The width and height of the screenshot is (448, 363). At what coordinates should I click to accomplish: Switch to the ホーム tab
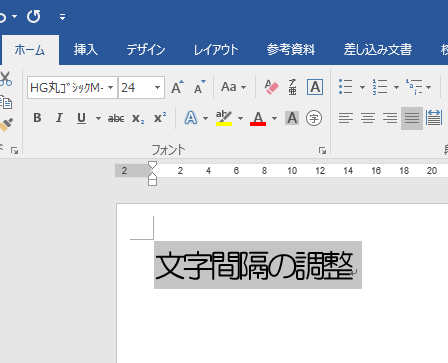click(x=30, y=50)
